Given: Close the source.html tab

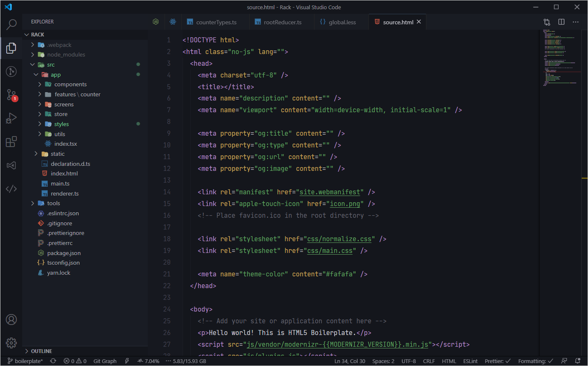Looking at the screenshot, I should pyautogui.click(x=419, y=22).
